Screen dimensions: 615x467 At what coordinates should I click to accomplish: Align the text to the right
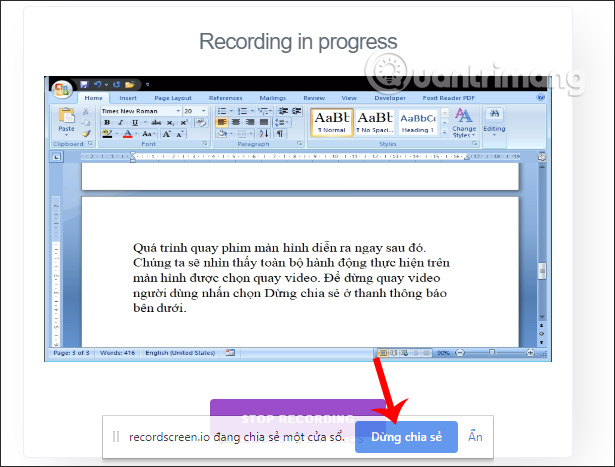[250, 122]
